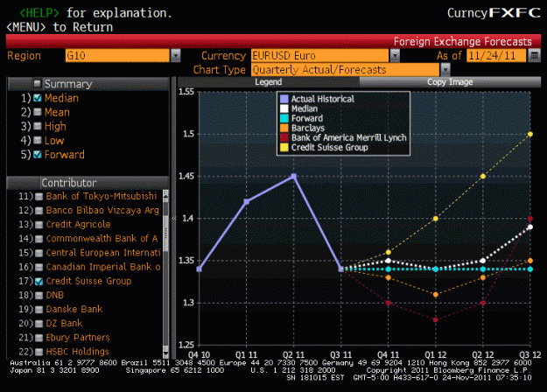Click the <MENU> to Return text
The image size is (547, 392).
point(60,27)
